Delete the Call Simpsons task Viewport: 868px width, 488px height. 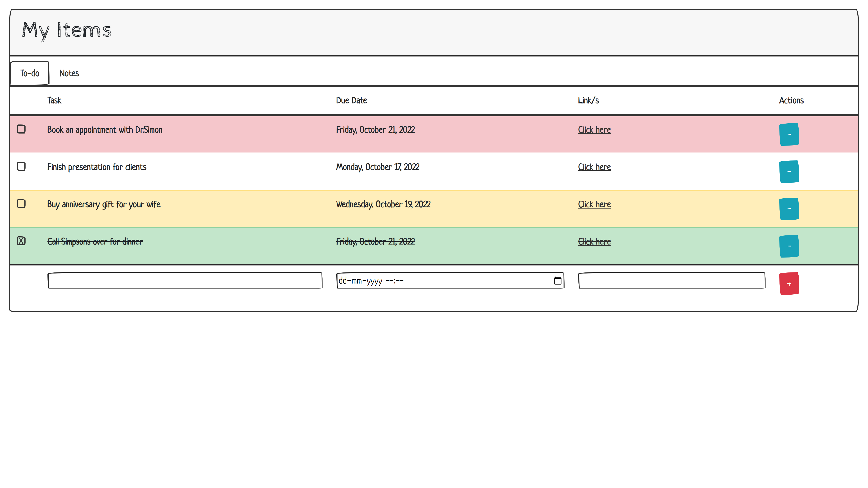tap(789, 246)
